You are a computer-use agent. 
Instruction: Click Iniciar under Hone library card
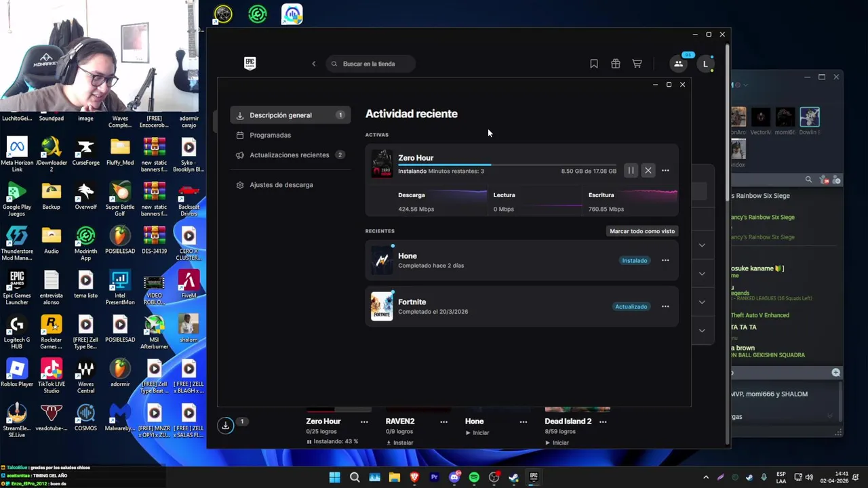[x=477, y=432]
